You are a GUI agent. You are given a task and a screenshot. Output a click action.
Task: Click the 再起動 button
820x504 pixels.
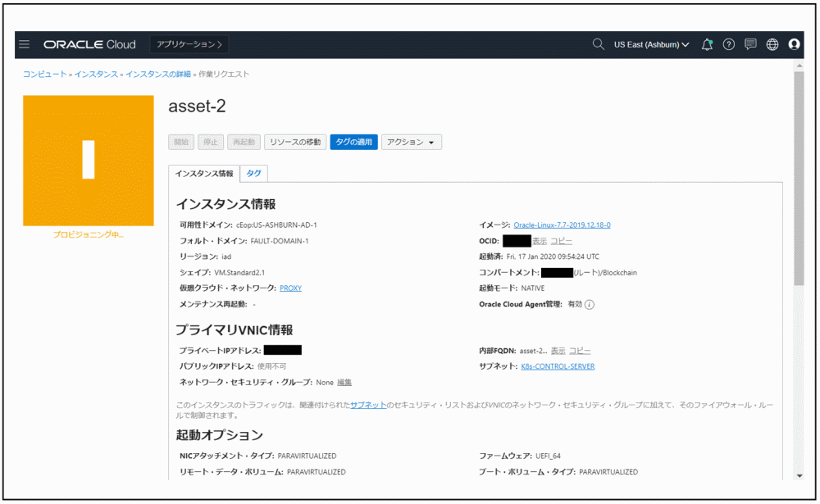coord(244,143)
